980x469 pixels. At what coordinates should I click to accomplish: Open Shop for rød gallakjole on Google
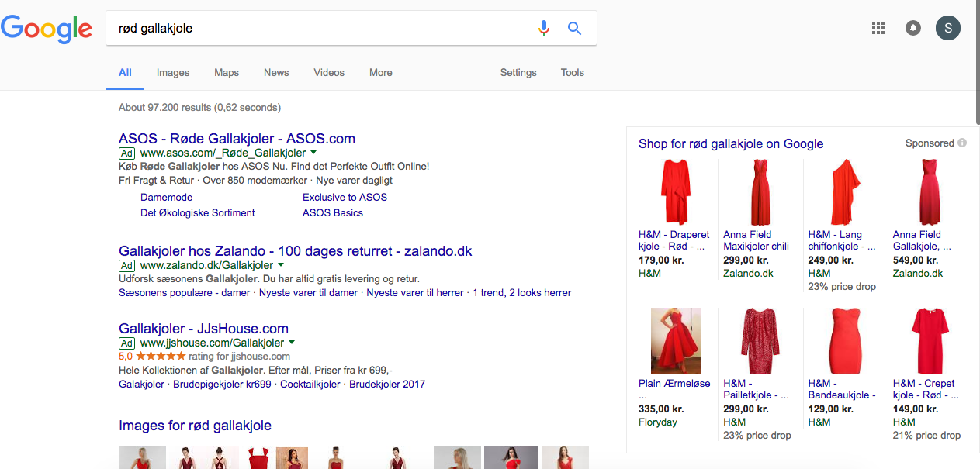pyautogui.click(x=731, y=143)
